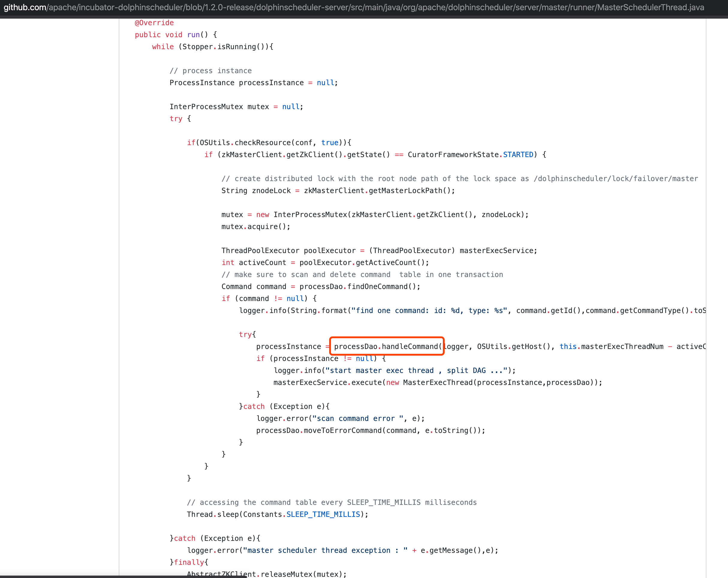Click the '// process instance' comment
Viewport: 728px width, 578px height.
point(210,70)
